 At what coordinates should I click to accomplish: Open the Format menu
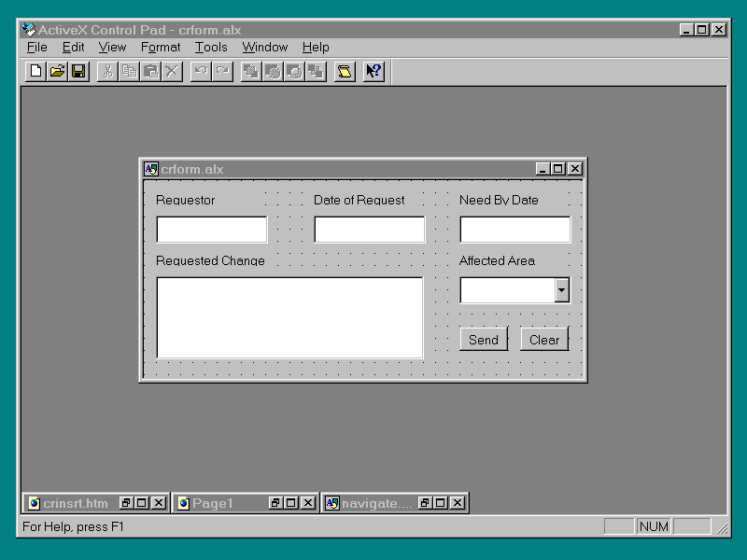click(x=161, y=47)
